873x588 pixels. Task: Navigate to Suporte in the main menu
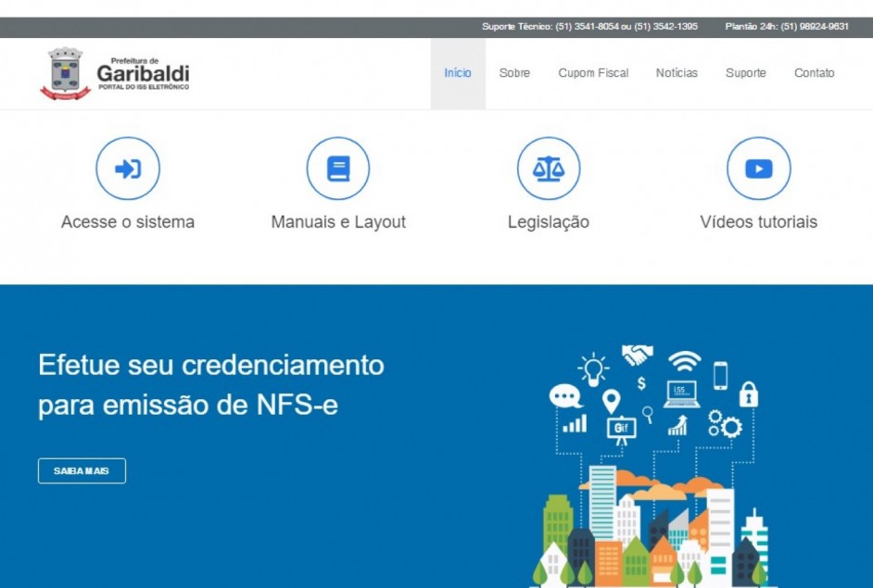point(745,73)
